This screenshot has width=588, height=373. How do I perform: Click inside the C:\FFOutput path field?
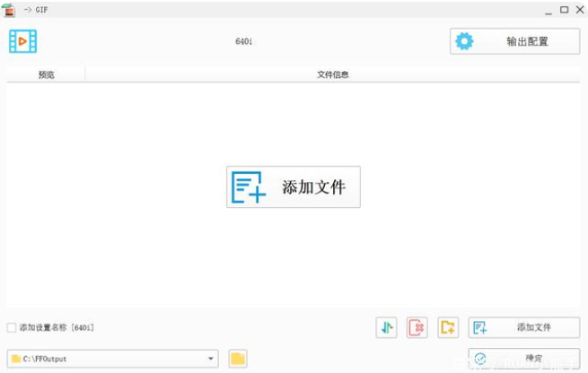point(108,359)
